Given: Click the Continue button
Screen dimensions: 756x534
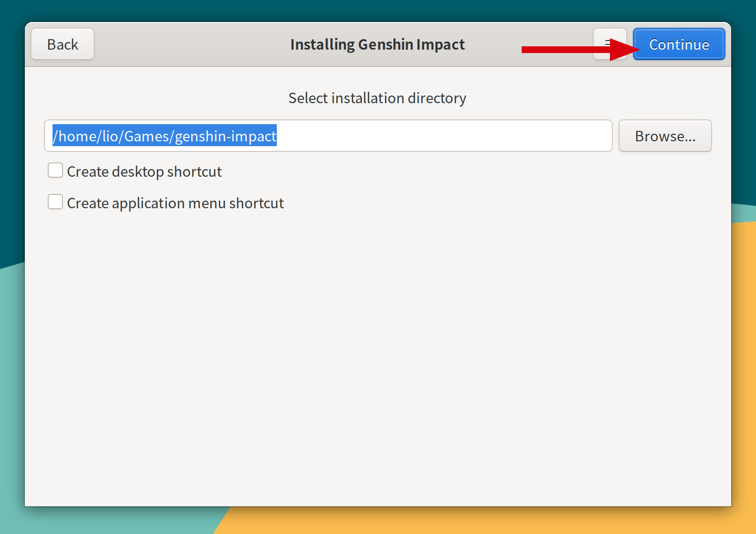Looking at the screenshot, I should [679, 44].
